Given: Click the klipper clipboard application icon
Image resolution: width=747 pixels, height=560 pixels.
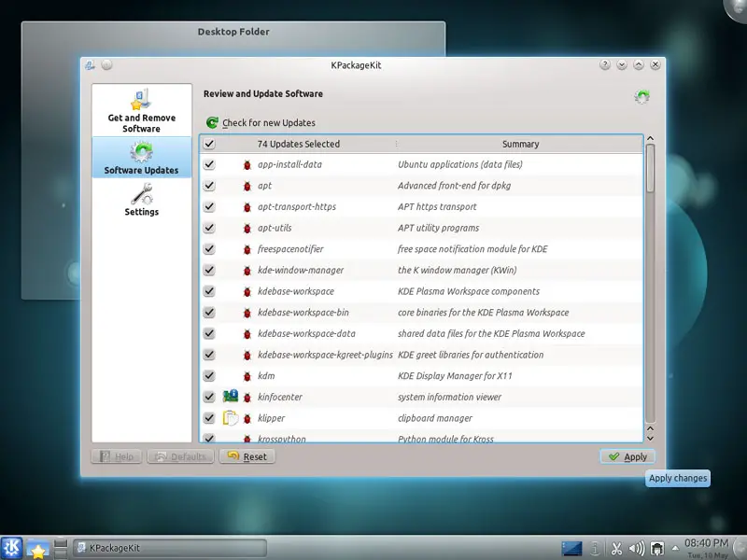Looking at the screenshot, I should coord(231,417).
